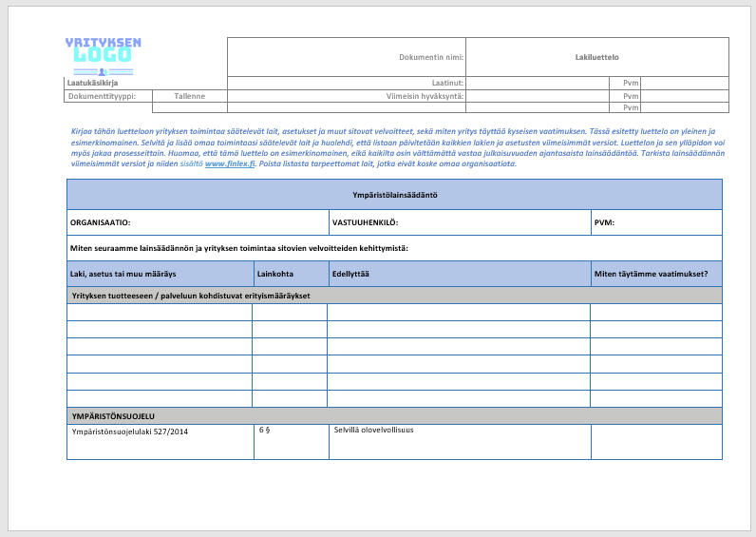Click the 'Miten seuraamme lainsäädännön' row
This screenshot has height=537, width=756.
pyautogui.click(x=394, y=248)
